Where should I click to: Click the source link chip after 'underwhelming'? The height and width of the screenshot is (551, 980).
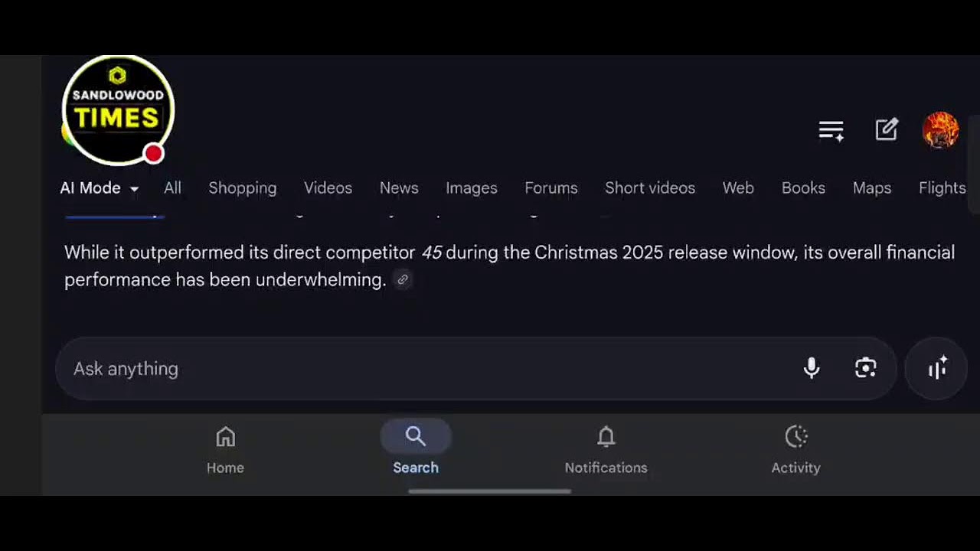click(403, 280)
